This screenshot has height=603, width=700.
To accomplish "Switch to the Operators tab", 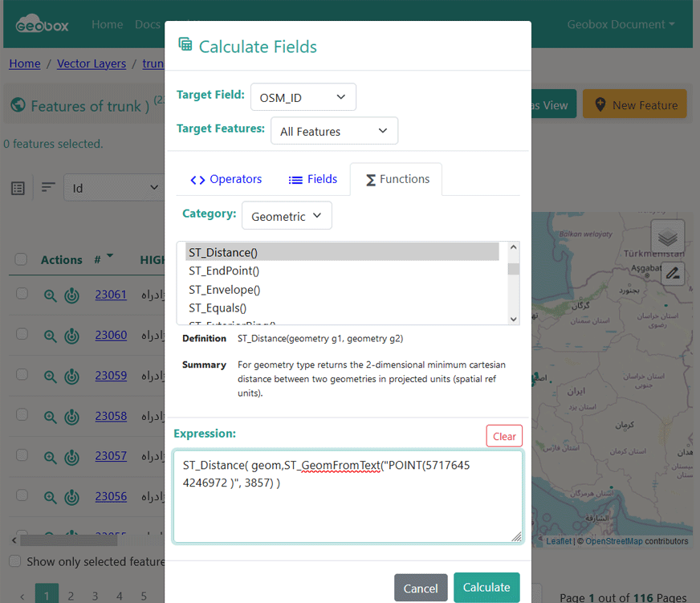I will (226, 179).
